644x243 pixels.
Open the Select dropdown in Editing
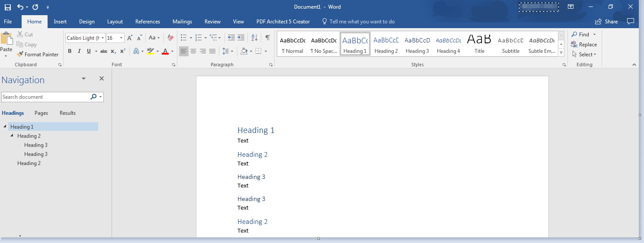584,55
